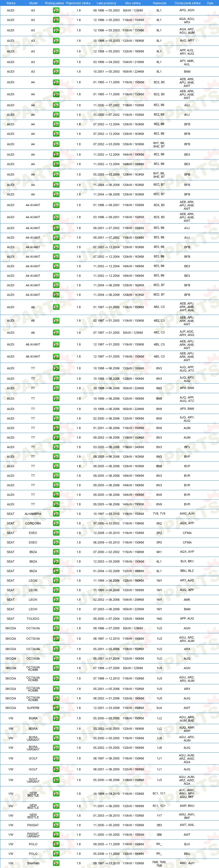Click engine code cell 'APG, AGN'
The width and height of the screenshot is (219, 868).
pyautogui.click(x=187, y=10)
